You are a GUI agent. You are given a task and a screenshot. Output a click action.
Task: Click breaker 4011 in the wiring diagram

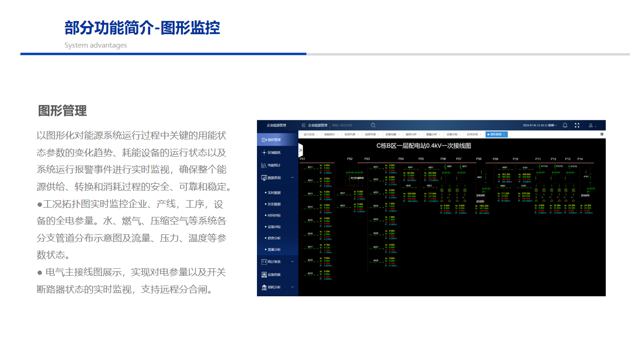coord(311,167)
